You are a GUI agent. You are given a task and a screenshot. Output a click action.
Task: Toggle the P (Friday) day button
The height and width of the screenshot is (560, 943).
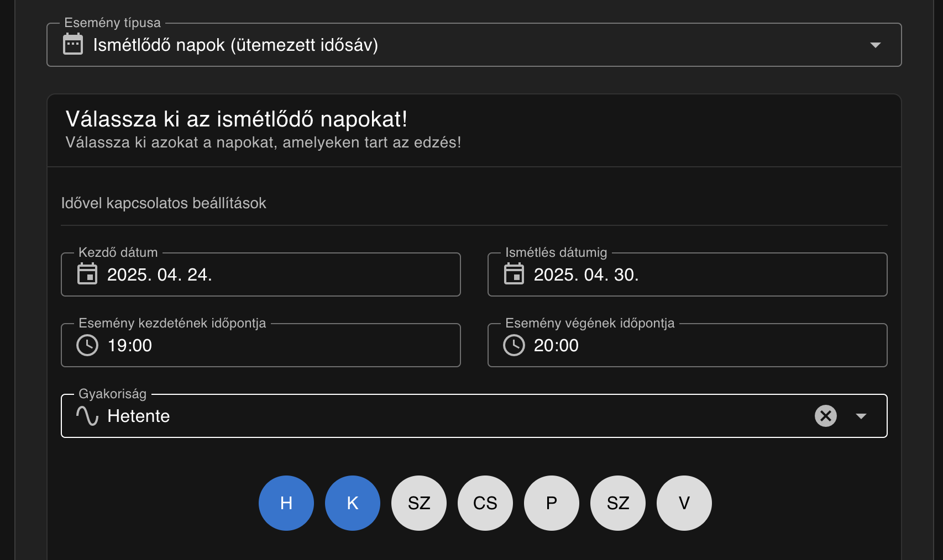point(552,503)
